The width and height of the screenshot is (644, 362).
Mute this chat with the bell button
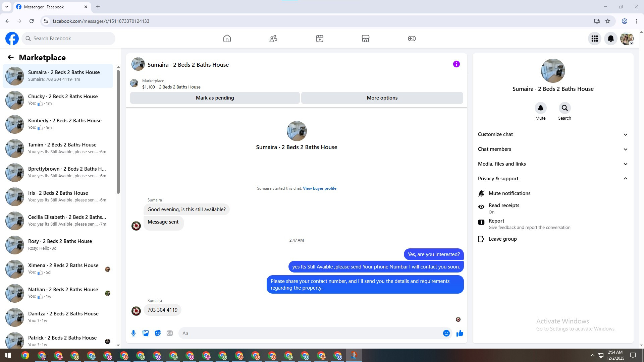coord(540,108)
